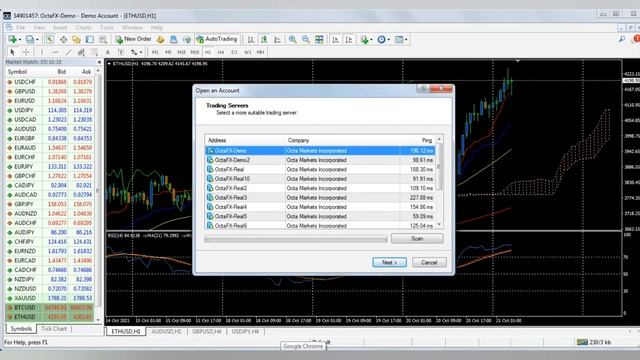
Task: Open the Tools menu
Action: 107,27
